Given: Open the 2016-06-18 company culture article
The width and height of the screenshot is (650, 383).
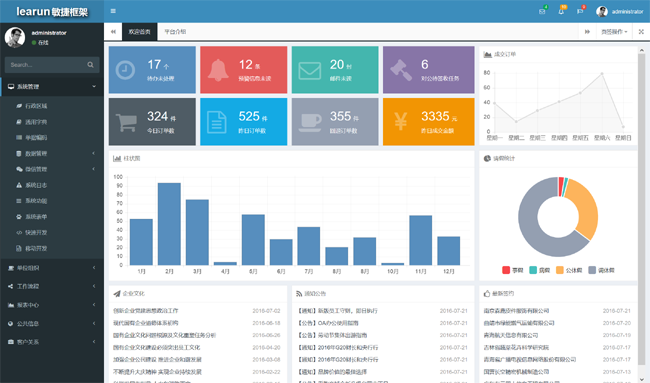Looking at the screenshot, I should 146,323.
